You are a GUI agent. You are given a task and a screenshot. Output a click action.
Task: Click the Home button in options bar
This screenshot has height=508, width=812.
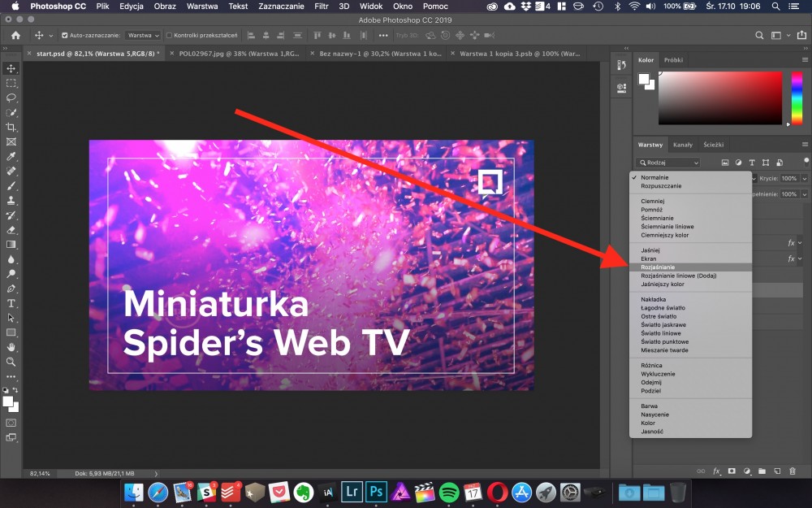[x=16, y=35]
